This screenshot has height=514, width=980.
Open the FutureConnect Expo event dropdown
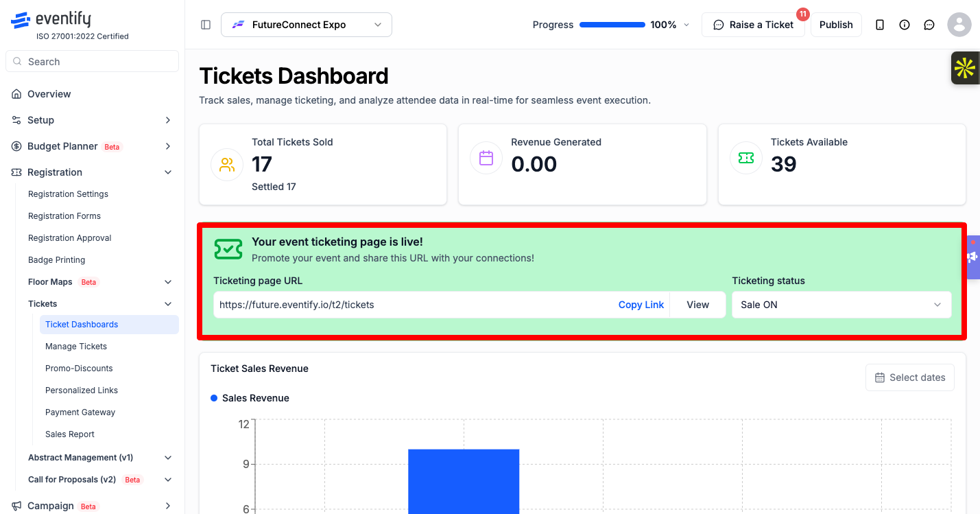(x=307, y=25)
